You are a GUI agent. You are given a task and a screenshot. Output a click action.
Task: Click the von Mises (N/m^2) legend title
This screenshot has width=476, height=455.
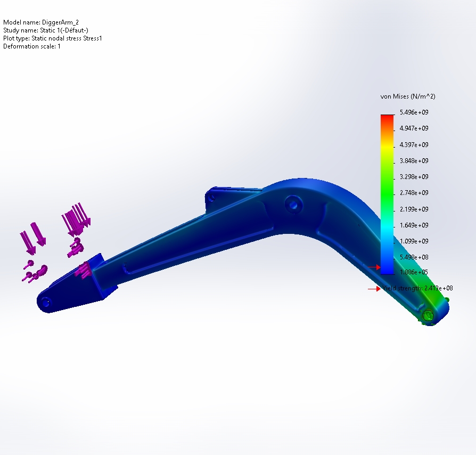pyautogui.click(x=408, y=96)
